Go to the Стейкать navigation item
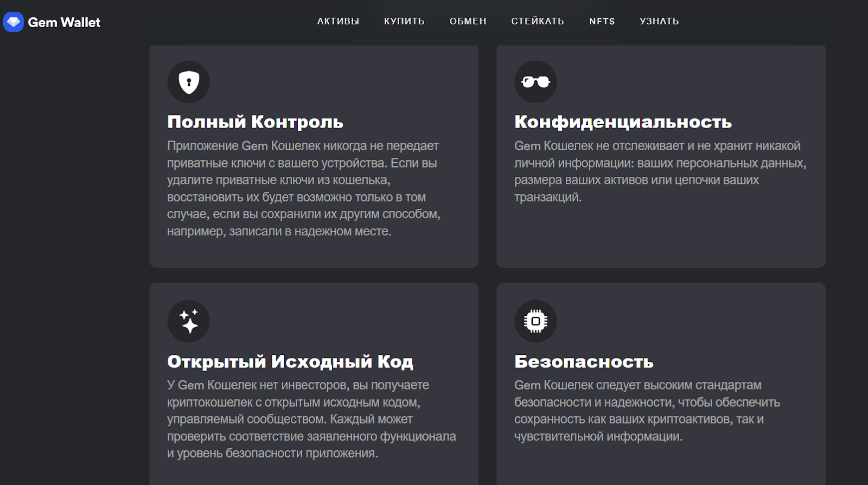Image resolution: width=868 pixels, height=485 pixels. tap(538, 21)
